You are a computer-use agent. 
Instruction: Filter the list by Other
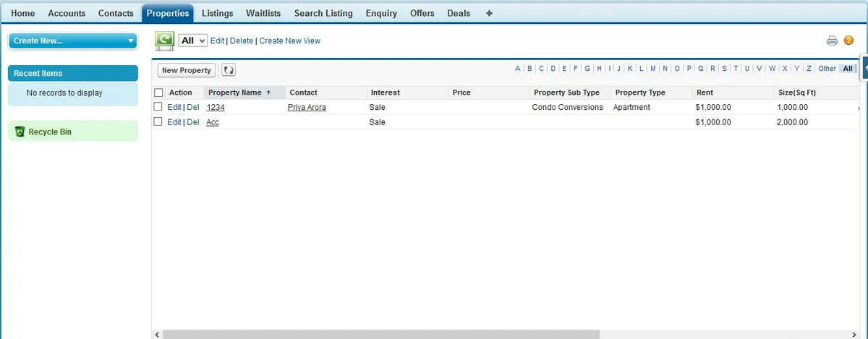tap(827, 69)
